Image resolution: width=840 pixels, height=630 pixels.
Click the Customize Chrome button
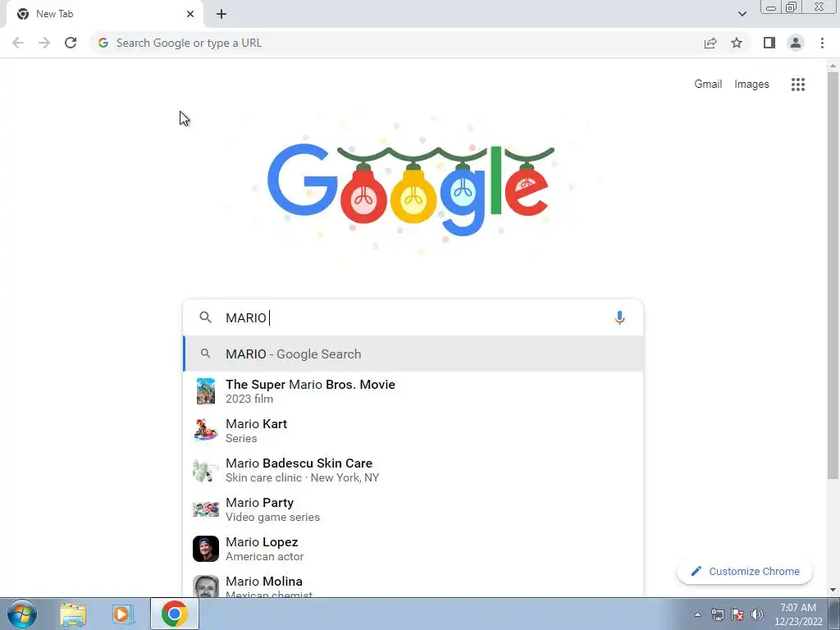(745, 572)
